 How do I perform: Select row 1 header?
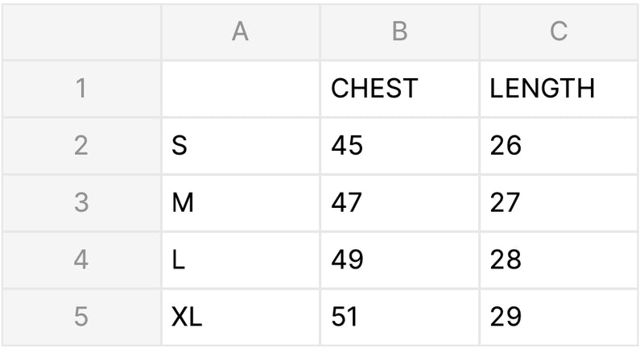(80, 89)
